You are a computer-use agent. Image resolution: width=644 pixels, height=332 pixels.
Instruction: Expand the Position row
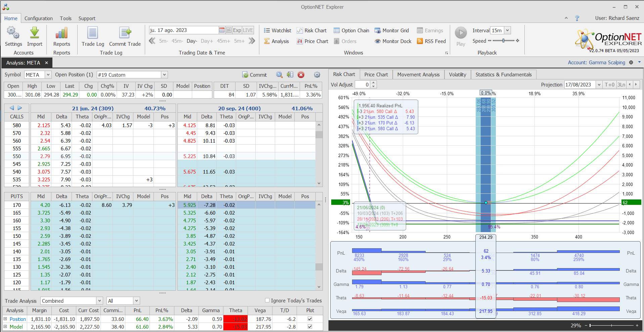[5, 319]
